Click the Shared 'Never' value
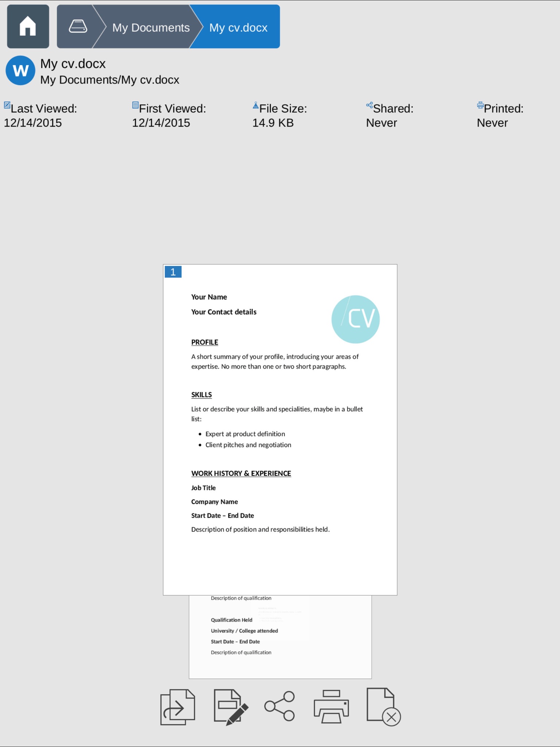 (x=381, y=123)
